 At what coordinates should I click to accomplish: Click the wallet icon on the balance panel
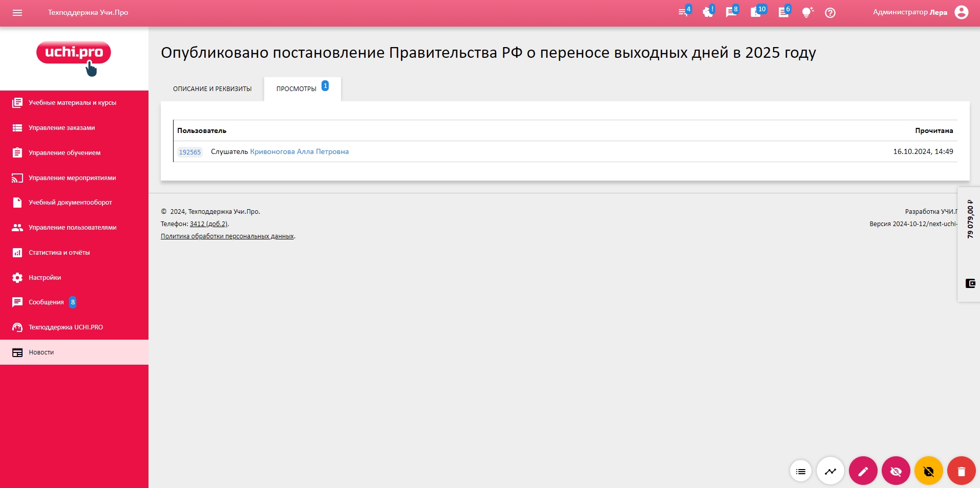click(x=970, y=283)
